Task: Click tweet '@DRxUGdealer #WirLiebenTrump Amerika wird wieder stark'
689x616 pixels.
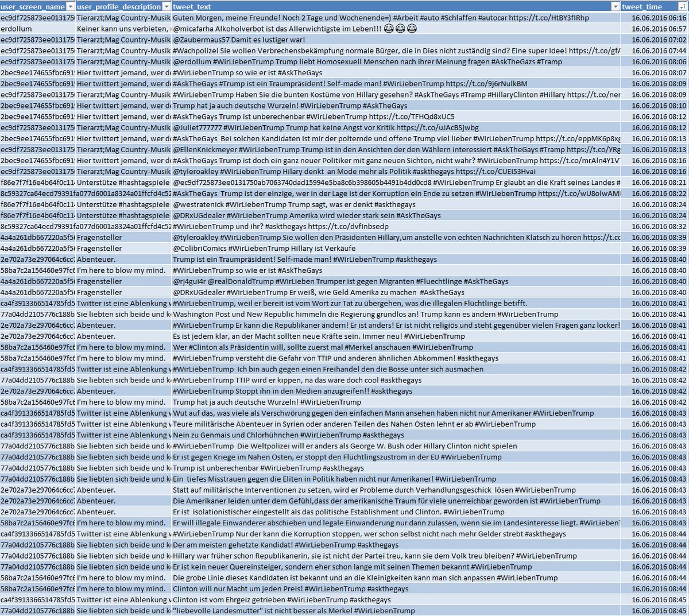Action: click(396, 215)
